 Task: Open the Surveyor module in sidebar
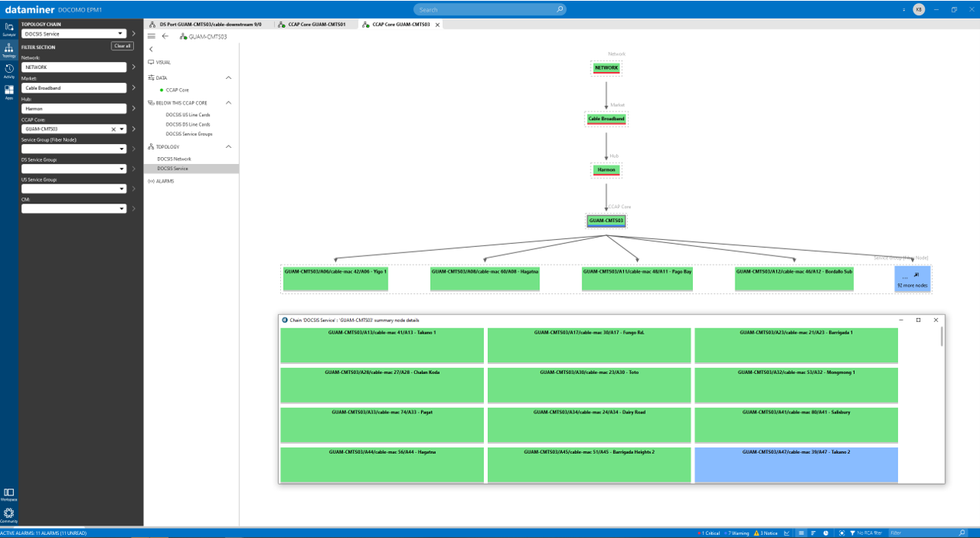pyautogui.click(x=9, y=29)
